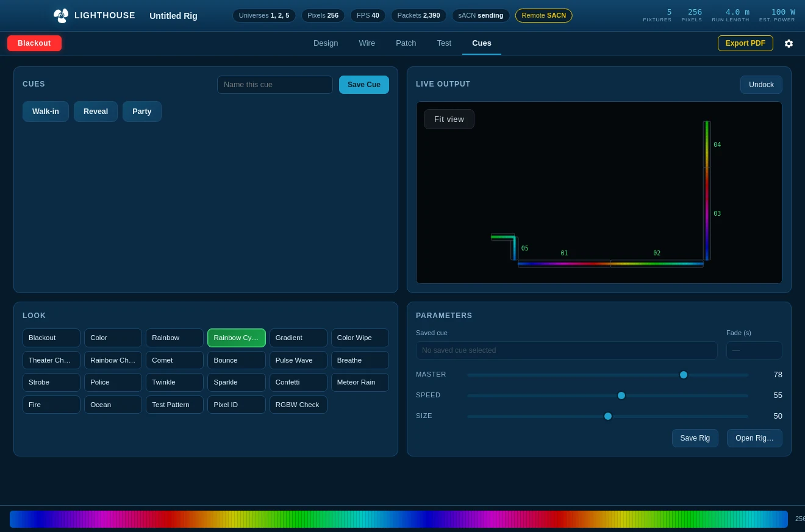
Task: Click the Open Rig button
Action: 754,438
